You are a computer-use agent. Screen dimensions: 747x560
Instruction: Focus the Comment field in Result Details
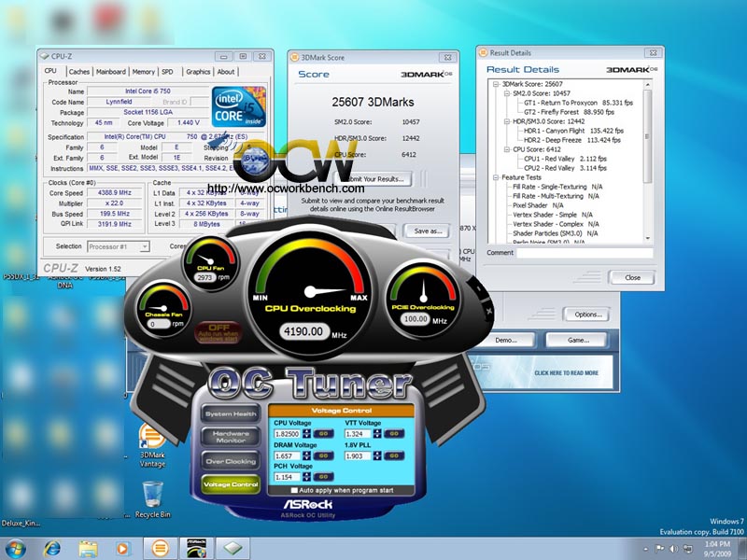tap(585, 253)
